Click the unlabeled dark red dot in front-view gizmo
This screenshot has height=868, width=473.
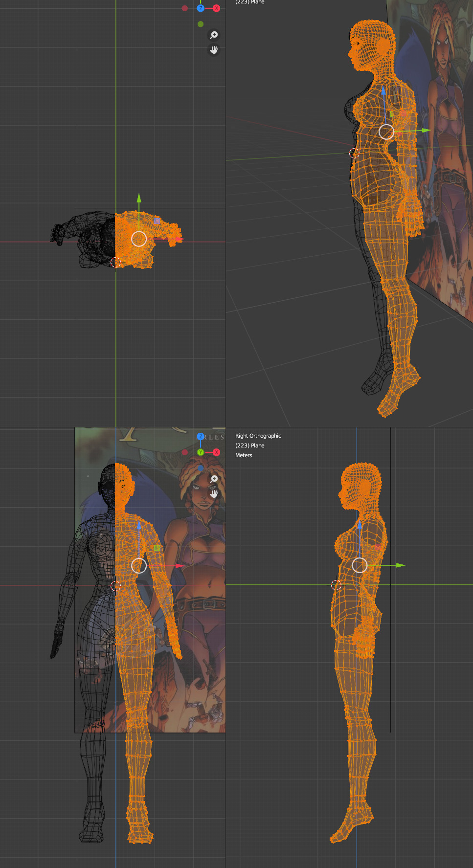pyautogui.click(x=185, y=452)
